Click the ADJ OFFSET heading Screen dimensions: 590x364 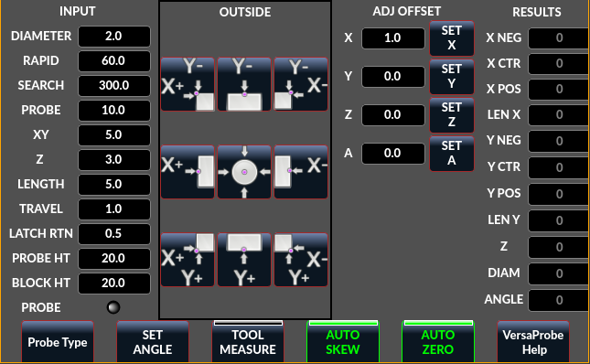[406, 11]
